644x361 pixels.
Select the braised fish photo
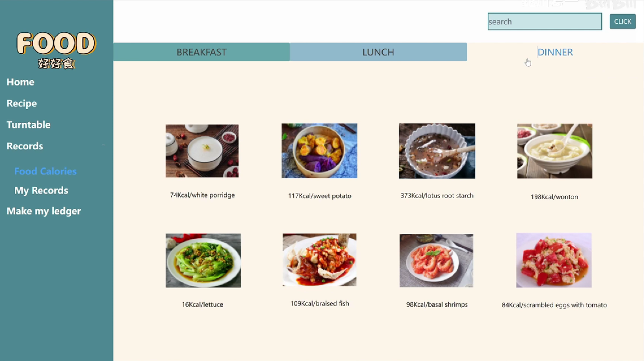point(319,260)
